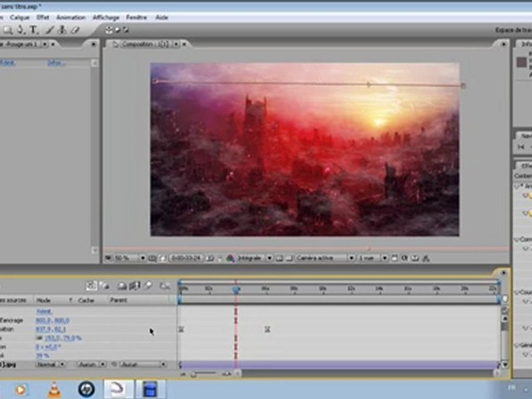Open the Affichage menu
Image resolution: width=532 pixels, height=399 pixels.
106,17
